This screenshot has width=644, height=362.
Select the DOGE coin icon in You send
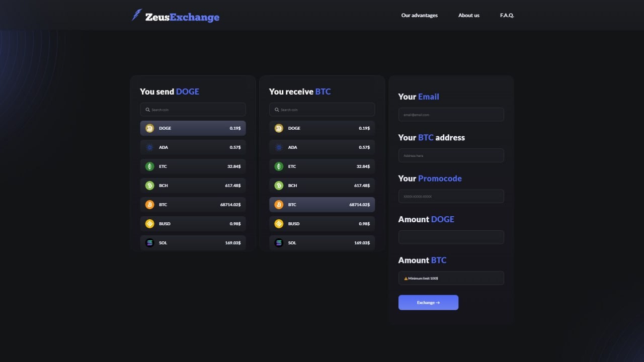coord(149,128)
